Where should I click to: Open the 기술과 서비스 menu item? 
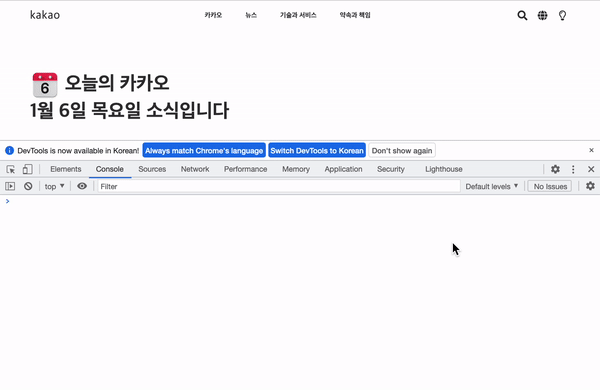pyautogui.click(x=298, y=15)
